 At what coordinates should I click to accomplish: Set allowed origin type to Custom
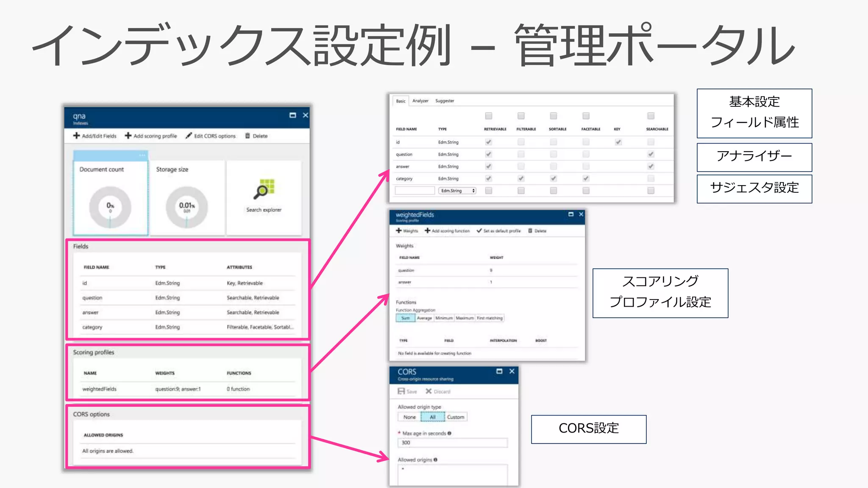[456, 417]
